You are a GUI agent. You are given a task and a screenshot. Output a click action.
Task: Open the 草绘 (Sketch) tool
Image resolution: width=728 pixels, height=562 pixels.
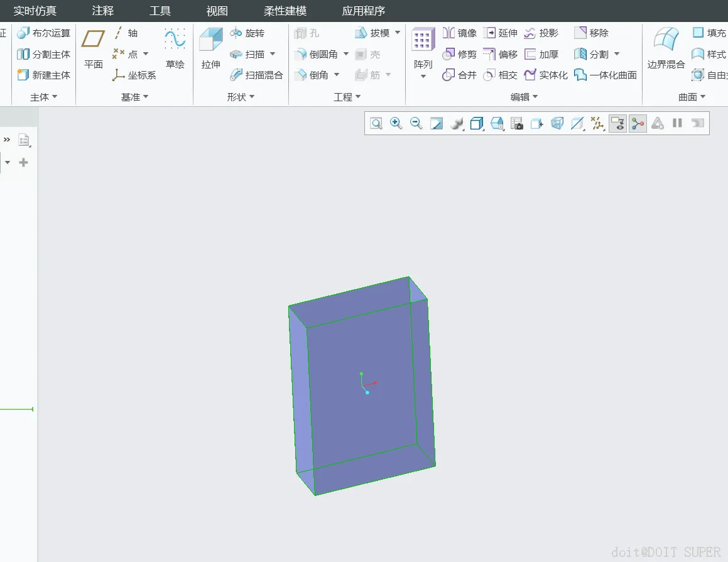click(175, 48)
